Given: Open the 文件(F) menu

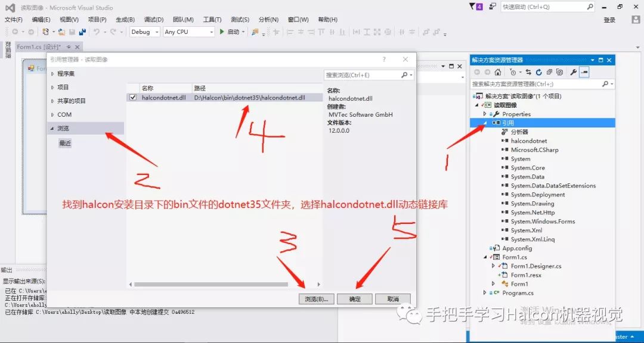Looking at the screenshot, I should coord(14,20).
